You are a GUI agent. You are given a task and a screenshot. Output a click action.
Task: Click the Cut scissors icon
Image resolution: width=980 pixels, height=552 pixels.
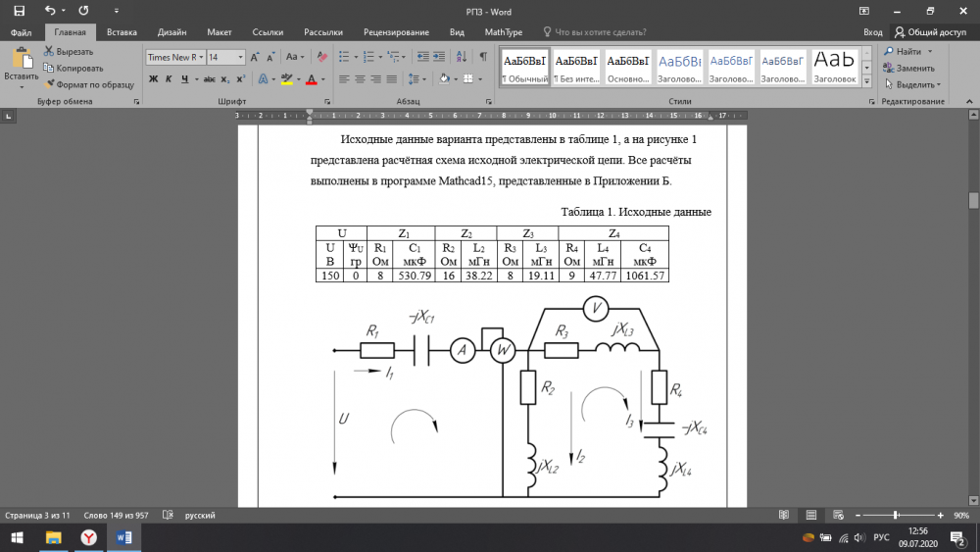(49, 52)
